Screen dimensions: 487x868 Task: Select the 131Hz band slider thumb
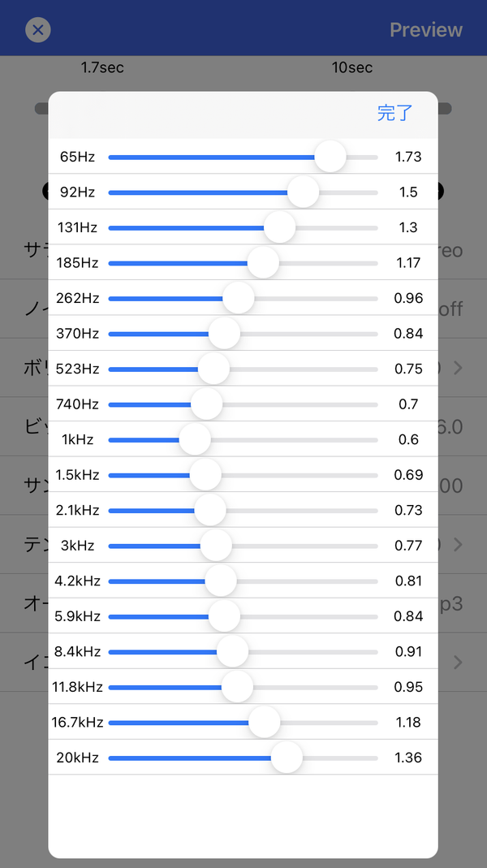279,227
